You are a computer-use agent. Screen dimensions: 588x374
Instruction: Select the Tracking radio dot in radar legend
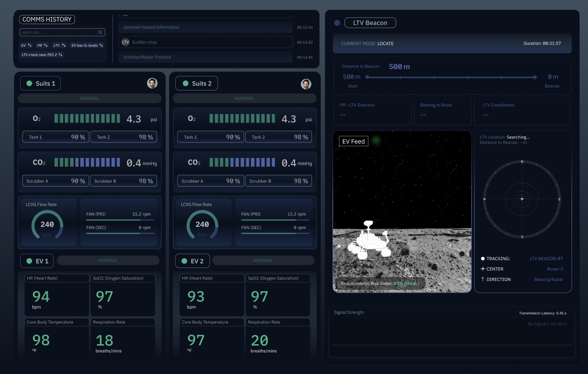click(483, 259)
